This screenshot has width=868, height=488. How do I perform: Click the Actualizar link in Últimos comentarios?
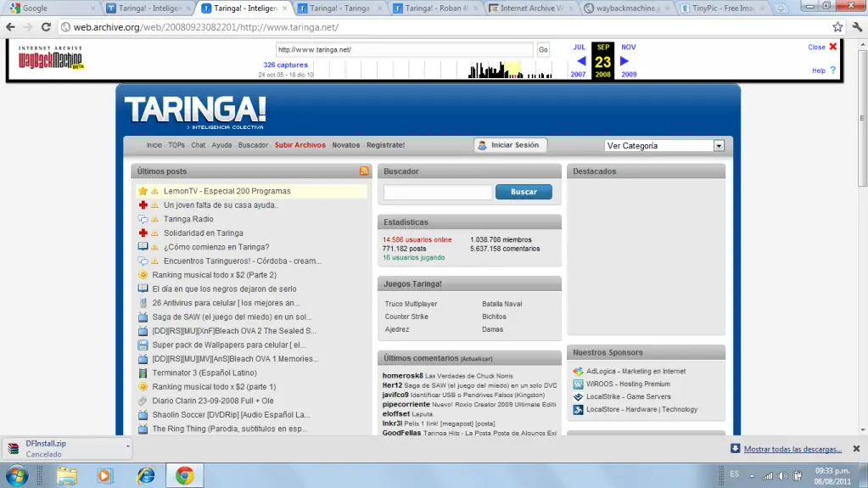477,359
